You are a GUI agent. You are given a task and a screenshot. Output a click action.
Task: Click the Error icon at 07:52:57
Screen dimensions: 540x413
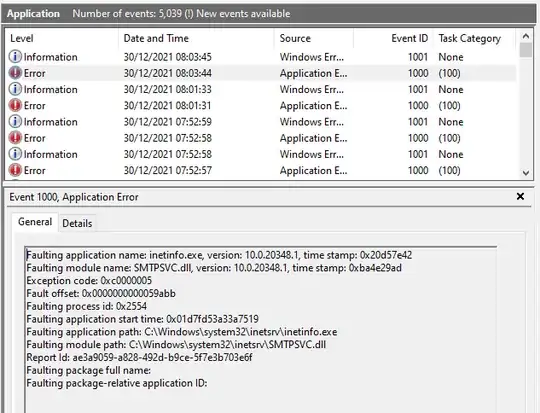pyautogui.click(x=15, y=170)
